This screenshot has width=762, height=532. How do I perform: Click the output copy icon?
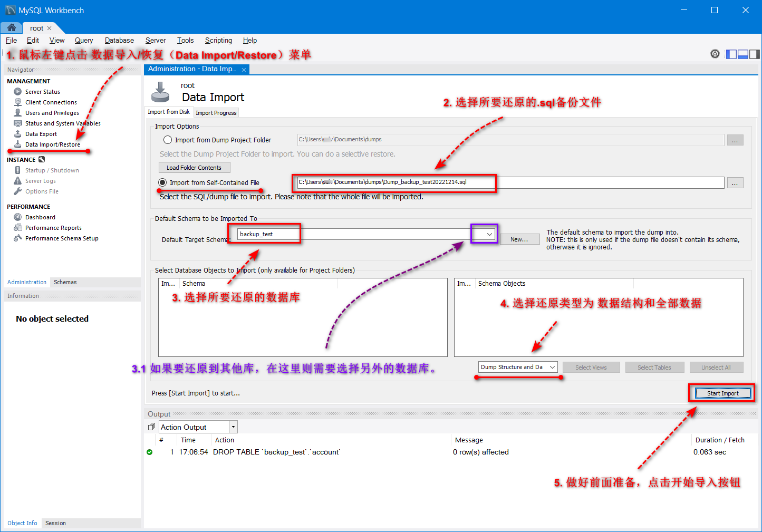point(151,427)
